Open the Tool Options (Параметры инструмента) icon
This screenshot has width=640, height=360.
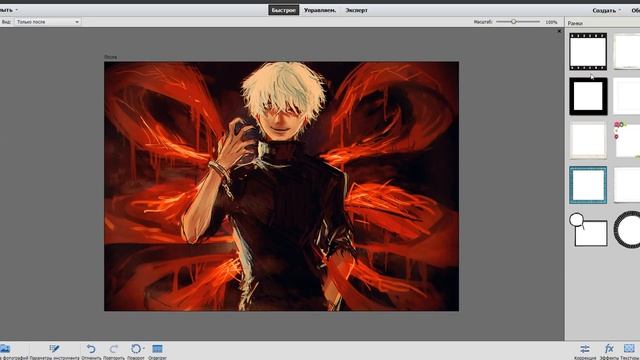[x=54, y=349]
